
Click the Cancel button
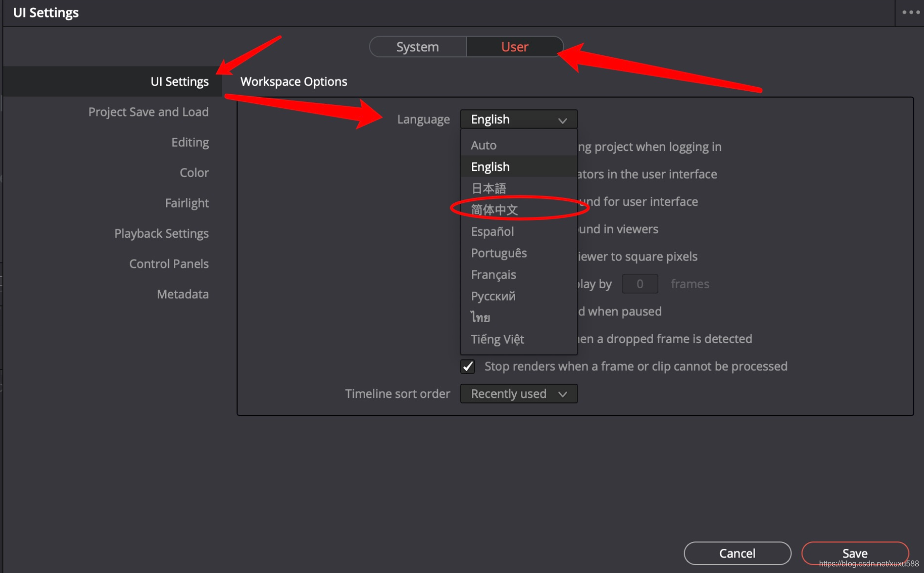tap(737, 553)
